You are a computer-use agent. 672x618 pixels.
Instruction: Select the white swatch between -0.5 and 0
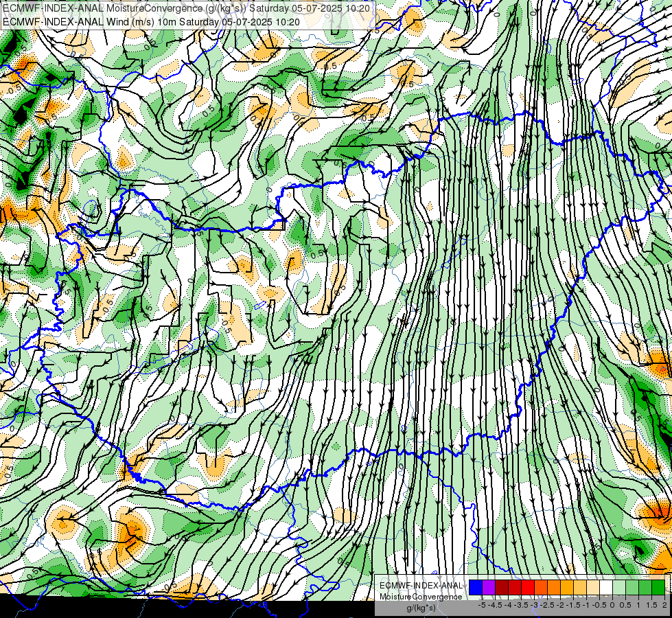tap(606, 588)
